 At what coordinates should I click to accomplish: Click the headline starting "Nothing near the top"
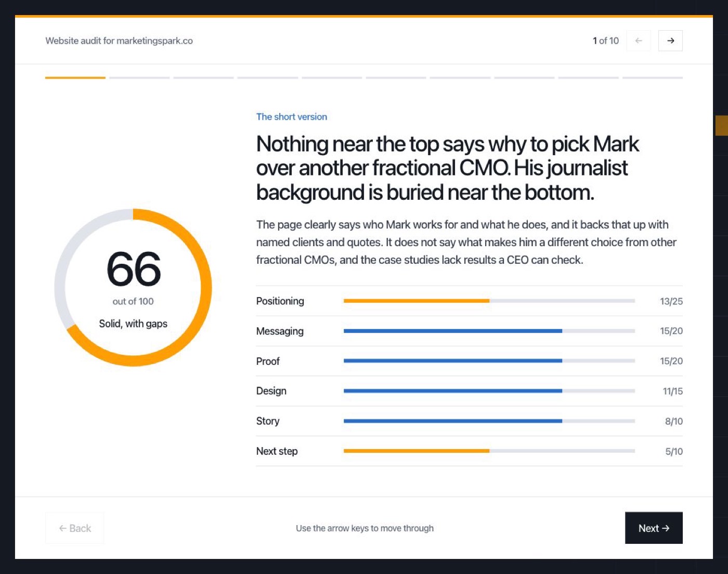pyautogui.click(x=448, y=168)
